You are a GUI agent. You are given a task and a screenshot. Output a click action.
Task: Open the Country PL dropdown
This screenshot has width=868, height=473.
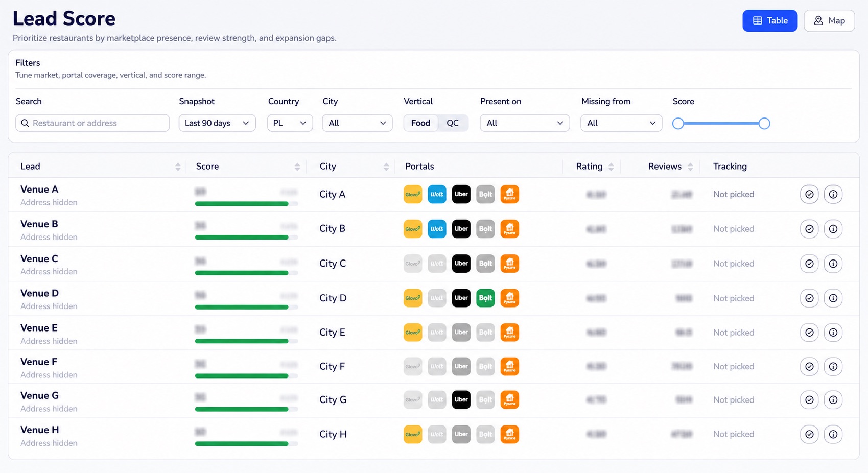coord(290,123)
